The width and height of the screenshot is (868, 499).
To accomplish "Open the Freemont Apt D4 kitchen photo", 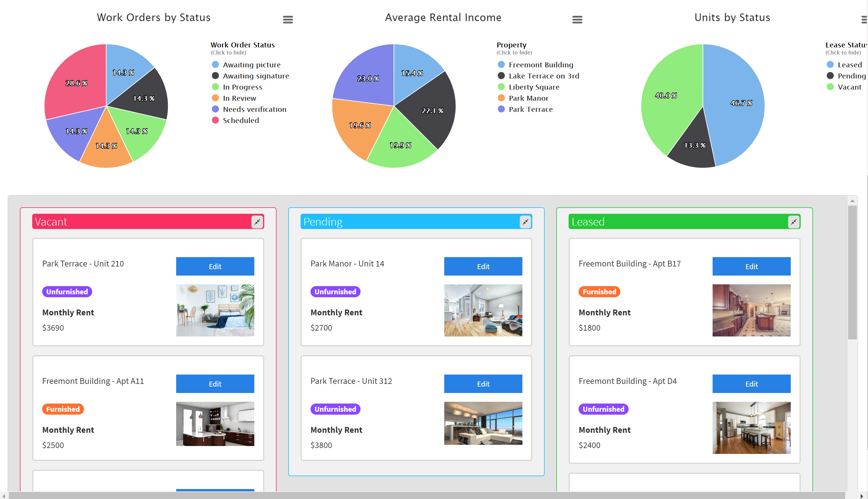I will (752, 428).
